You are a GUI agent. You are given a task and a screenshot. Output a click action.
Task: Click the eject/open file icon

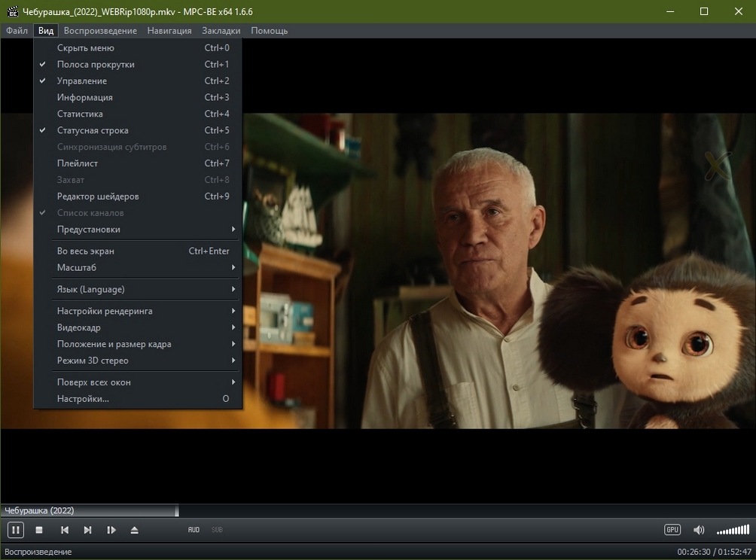pyautogui.click(x=135, y=530)
